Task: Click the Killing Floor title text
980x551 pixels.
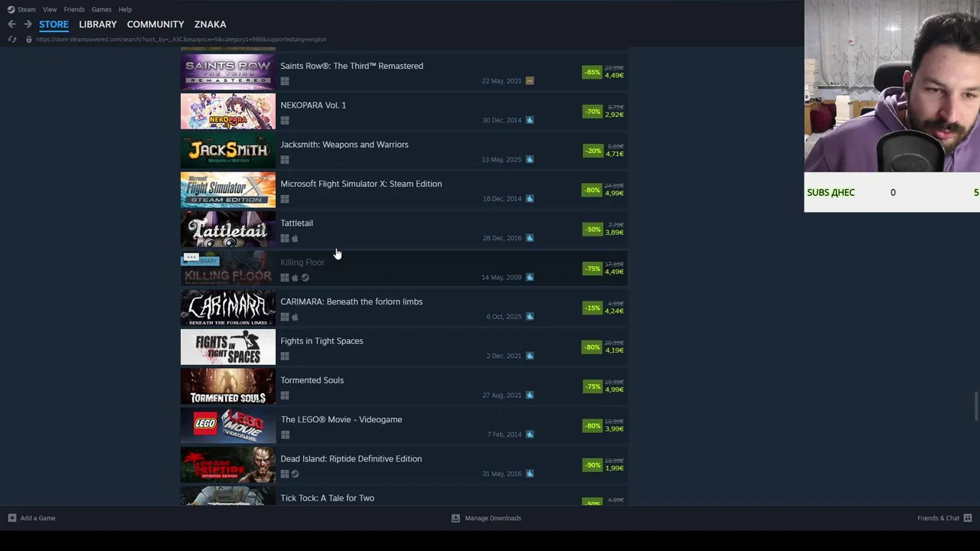Action: click(302, 262)
